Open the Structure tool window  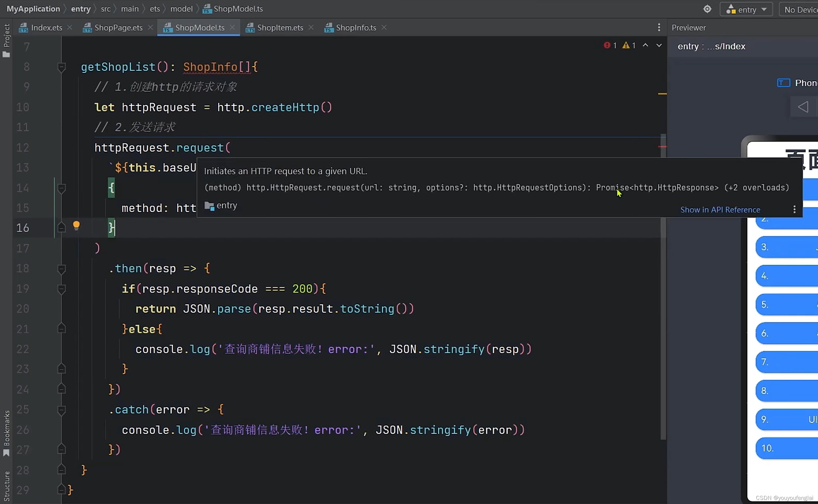[x=6, y=486]
